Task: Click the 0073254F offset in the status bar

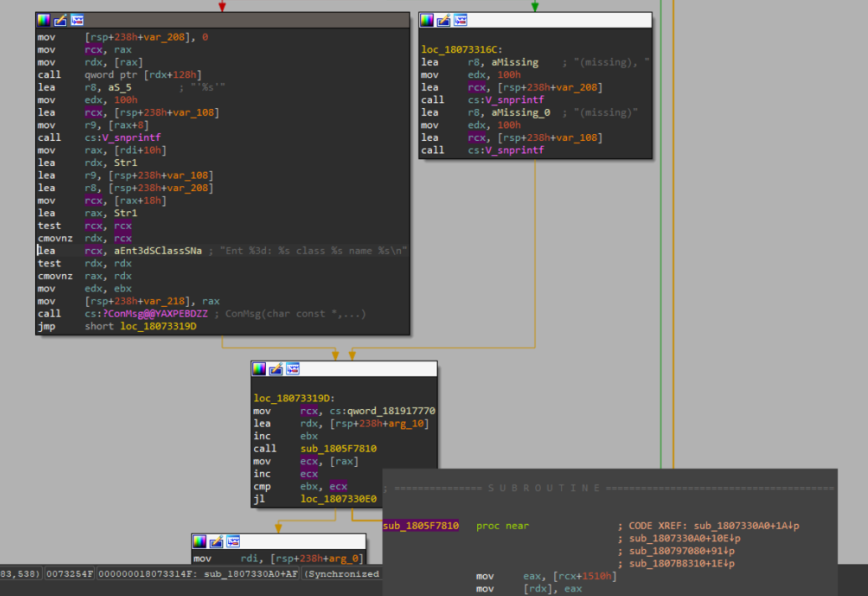Action: coord(70,574)
